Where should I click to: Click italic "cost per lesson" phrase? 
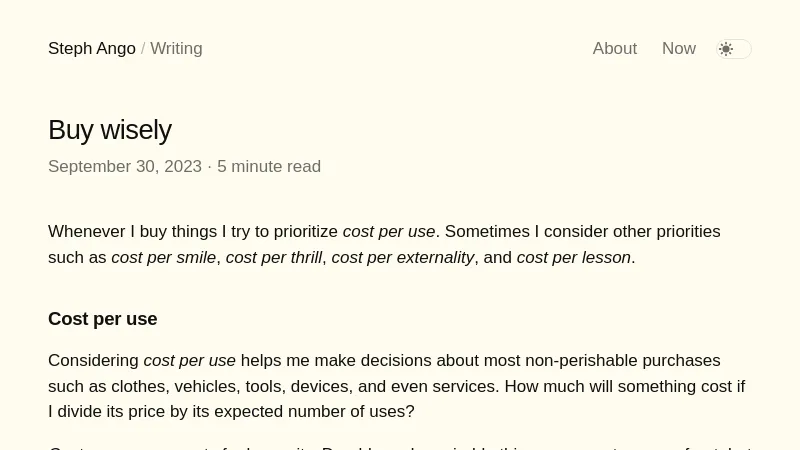coord(573,258)
